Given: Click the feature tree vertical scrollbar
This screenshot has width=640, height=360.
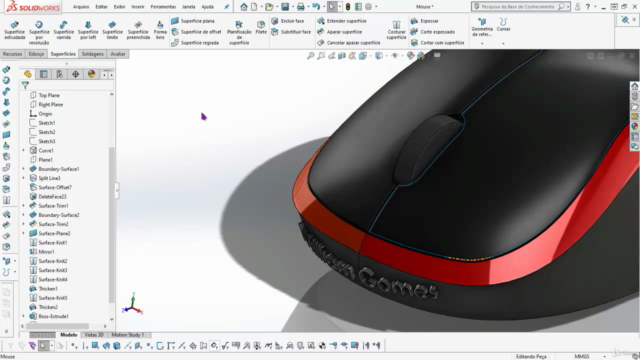Looking at the screenshot, I should [111, 224].
